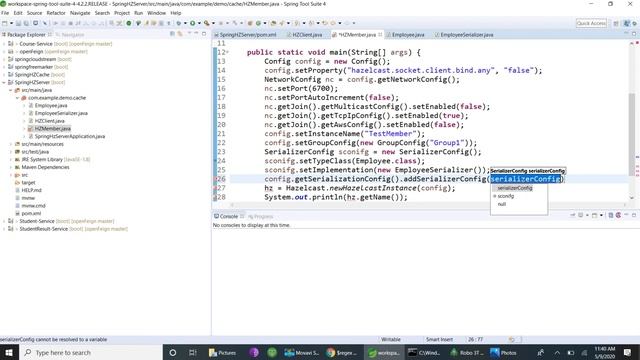
Task: Click the Windows 'Type here to search' box
Action: 91,352
